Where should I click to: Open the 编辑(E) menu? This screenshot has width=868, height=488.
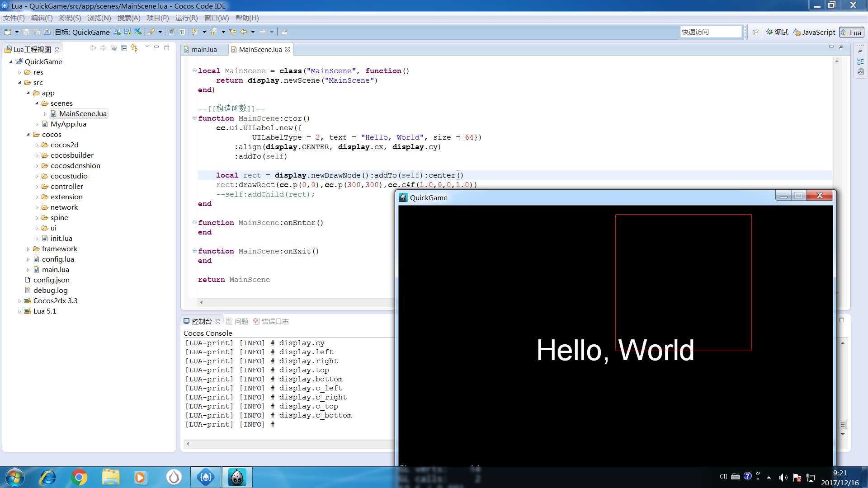[x=42, y=18]
